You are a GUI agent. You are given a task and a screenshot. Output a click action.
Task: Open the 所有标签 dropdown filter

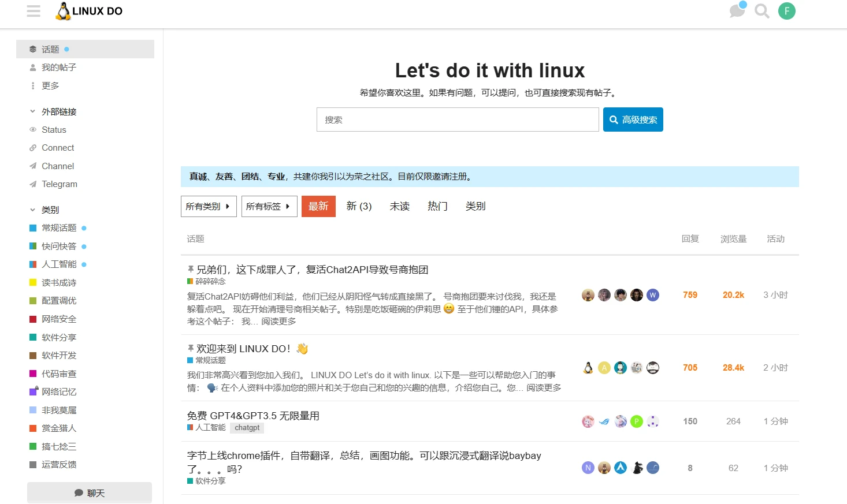click(x=269, y=206)
